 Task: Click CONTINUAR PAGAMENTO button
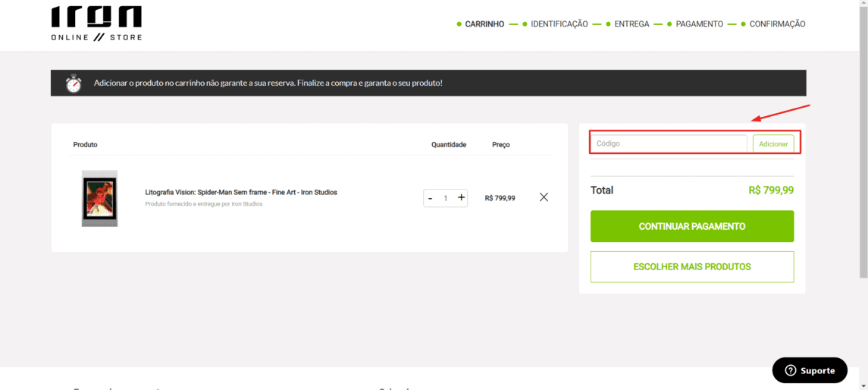[692, 226]
